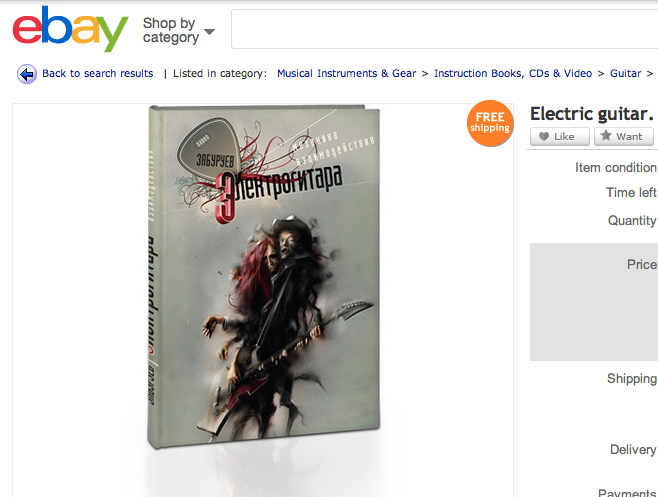Click the blue back arrow icon
The width and height of the screenshot is (658, 497).
coord(27,74)
